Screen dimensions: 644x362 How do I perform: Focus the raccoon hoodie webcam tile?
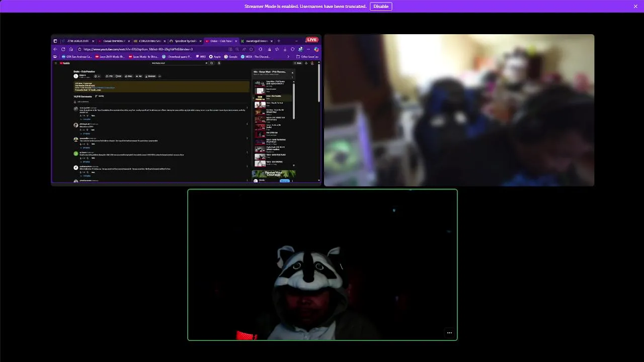point(323,265)
